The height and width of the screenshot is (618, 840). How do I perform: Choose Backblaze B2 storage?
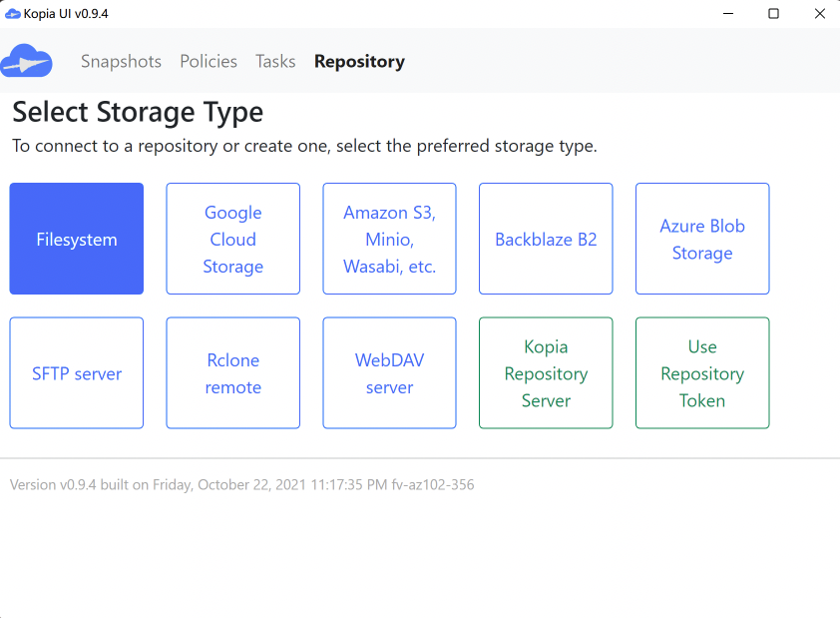[x=546, y=239]
